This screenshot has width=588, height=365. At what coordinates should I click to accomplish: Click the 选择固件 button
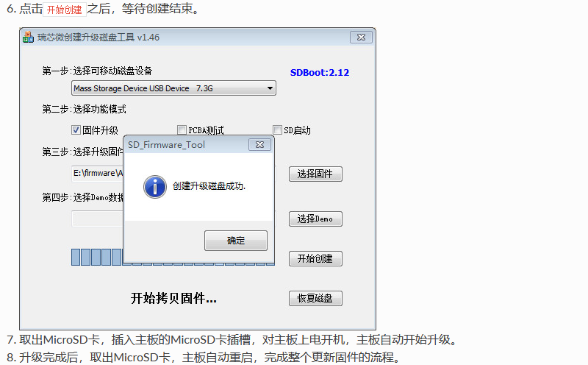(315, 174)
